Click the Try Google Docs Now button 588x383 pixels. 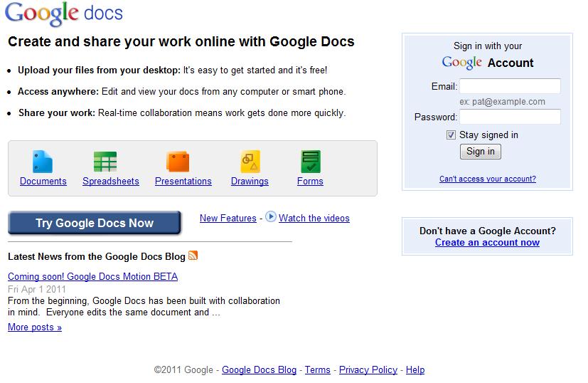point(95,223)
